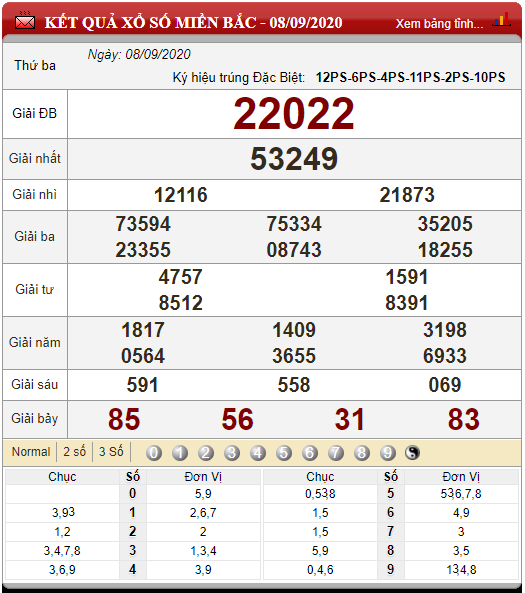Click the yin-yang ball icon
The height and width of the screenshot is (593, 525).
[412, 453]
